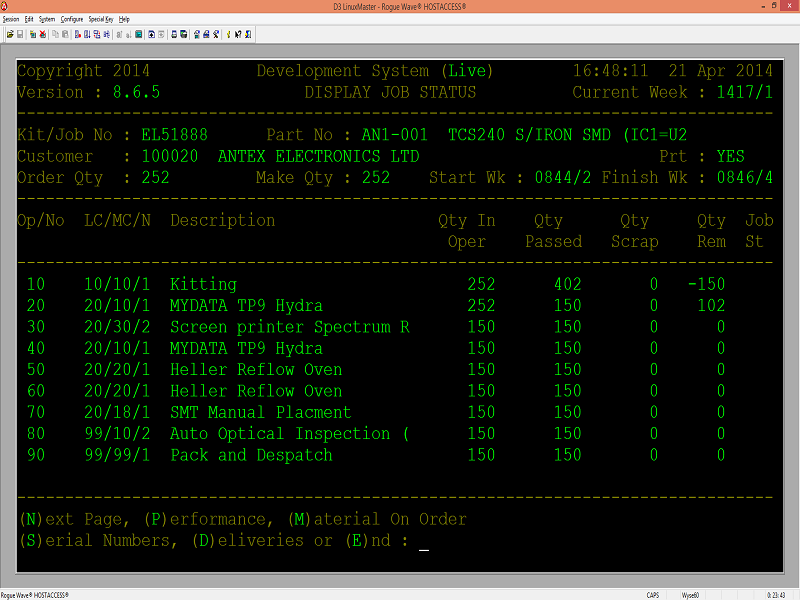Click the 'YES' Prt value

pos(730,156)
